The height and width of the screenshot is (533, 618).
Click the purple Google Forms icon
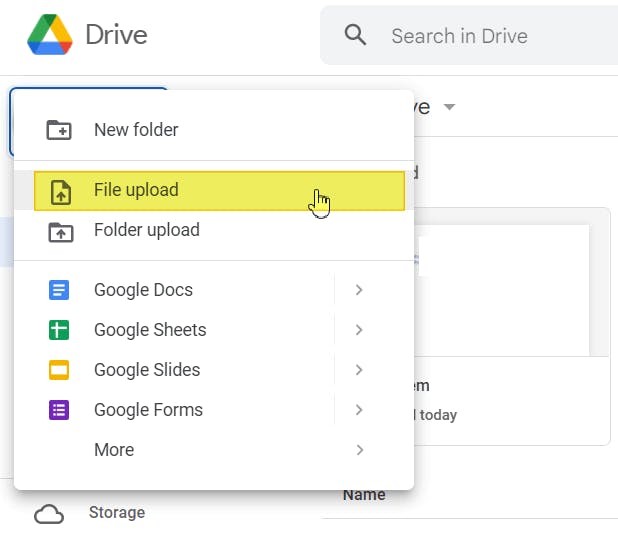click(59, 410)
